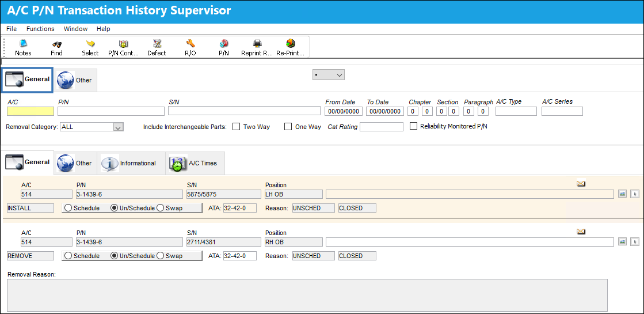The image size is (644, 314).
Task: Open the Notes toolbar icon
Action: point(23,44)
